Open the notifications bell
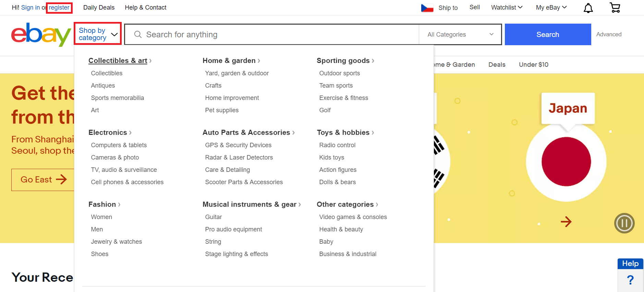Screen dimensions: 644x292 click(x=588, y=8)
